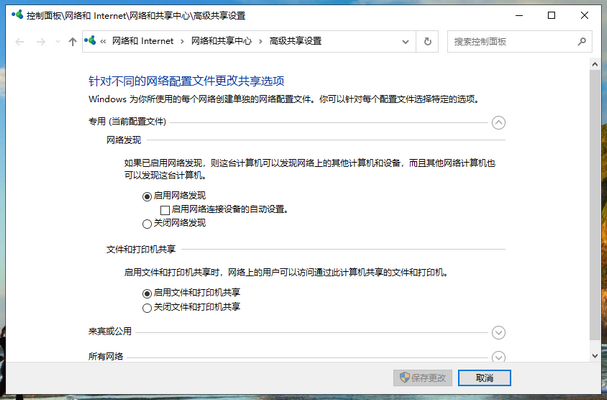
Task: Click the 取消 button
Action: pyautogui.click(x=485, y=378)
